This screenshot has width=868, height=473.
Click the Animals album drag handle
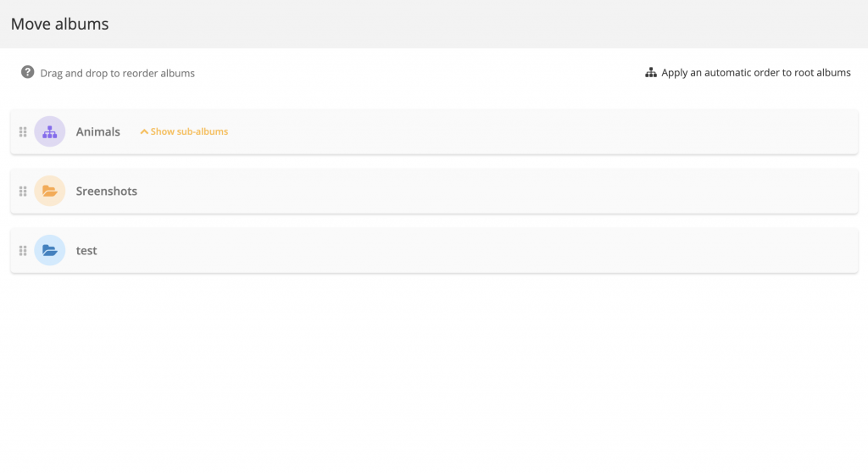coord(23,132)
